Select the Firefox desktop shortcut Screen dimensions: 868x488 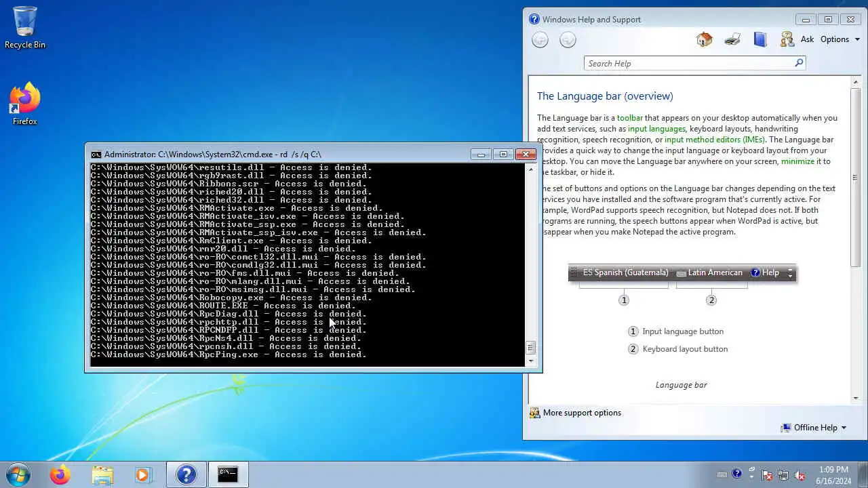pos(25,104)
